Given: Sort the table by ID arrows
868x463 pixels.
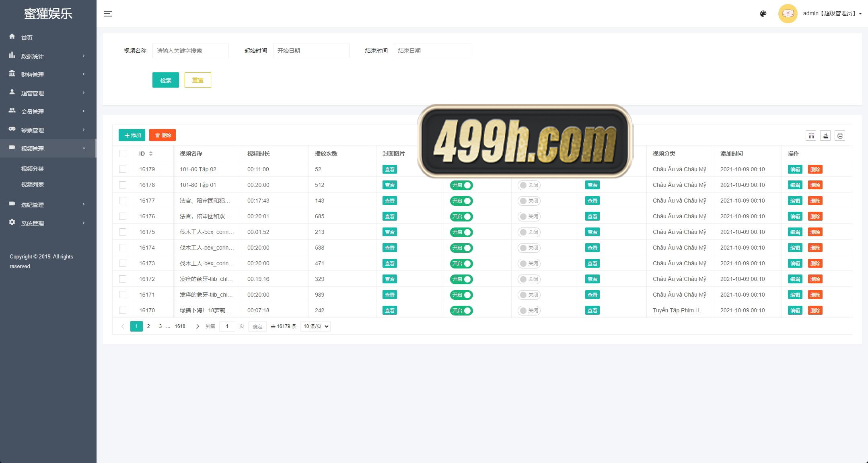Looking at the screenshot, I should [151, 154].
